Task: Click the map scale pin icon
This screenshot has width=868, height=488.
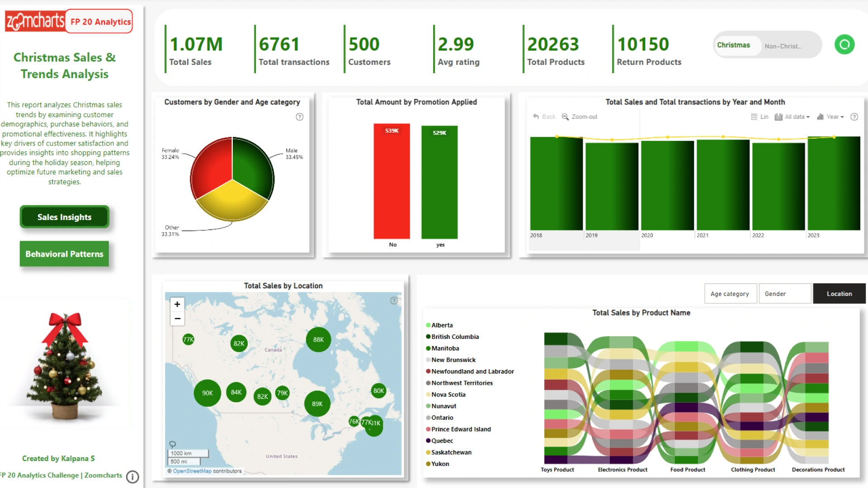Action: click(x=172, y=445)
